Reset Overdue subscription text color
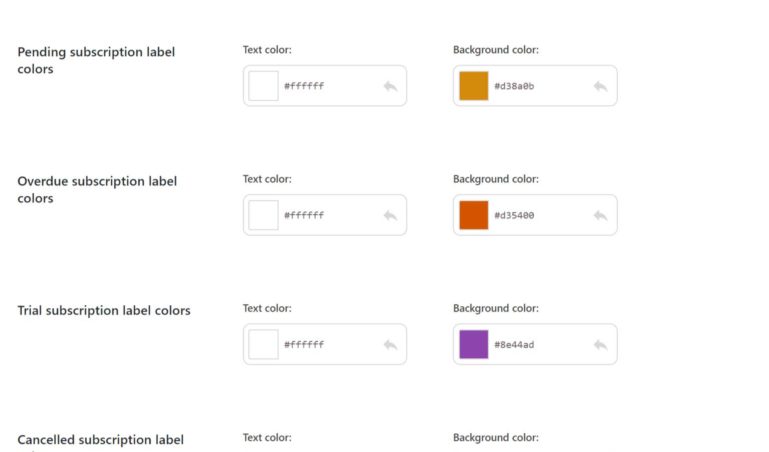This screenshot has height=452, width=769. click(x=390, y=215)
